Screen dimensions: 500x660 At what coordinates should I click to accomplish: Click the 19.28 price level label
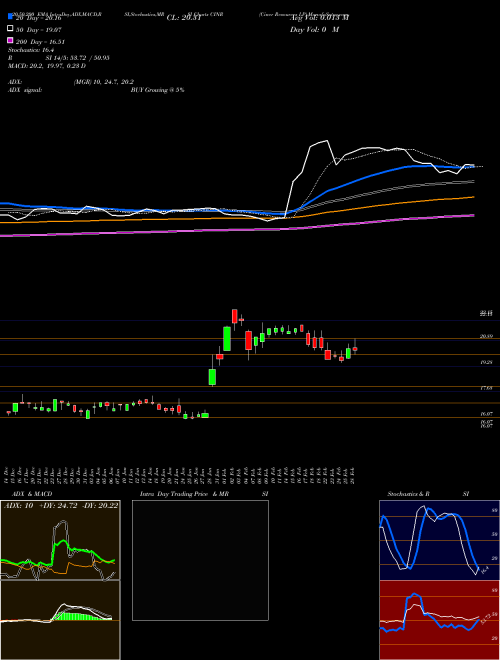487,362
